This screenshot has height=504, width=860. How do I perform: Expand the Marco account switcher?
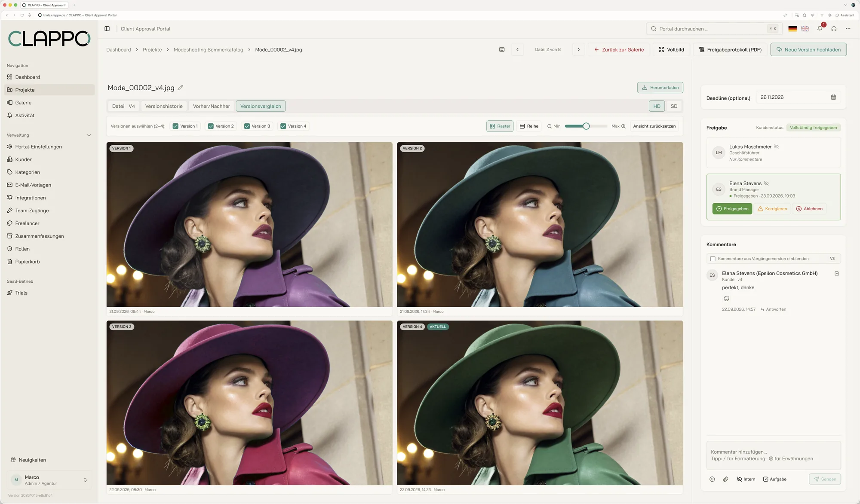pyautogui.click(x=85, y=480)
